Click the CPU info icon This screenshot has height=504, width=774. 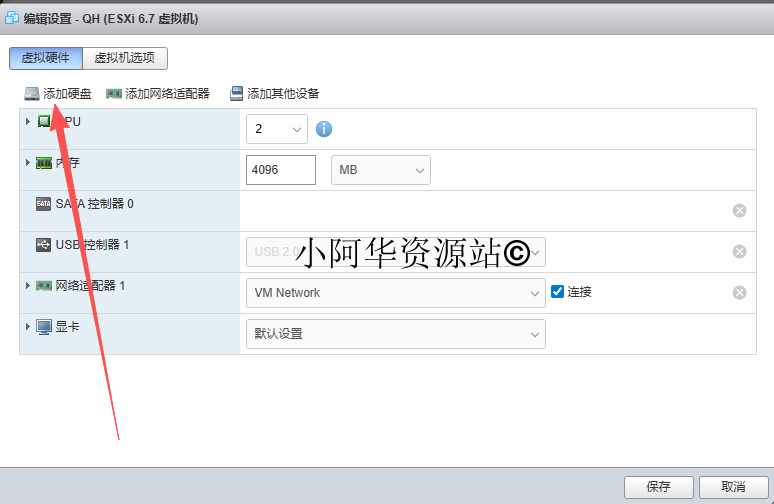[x=324, y=129]
